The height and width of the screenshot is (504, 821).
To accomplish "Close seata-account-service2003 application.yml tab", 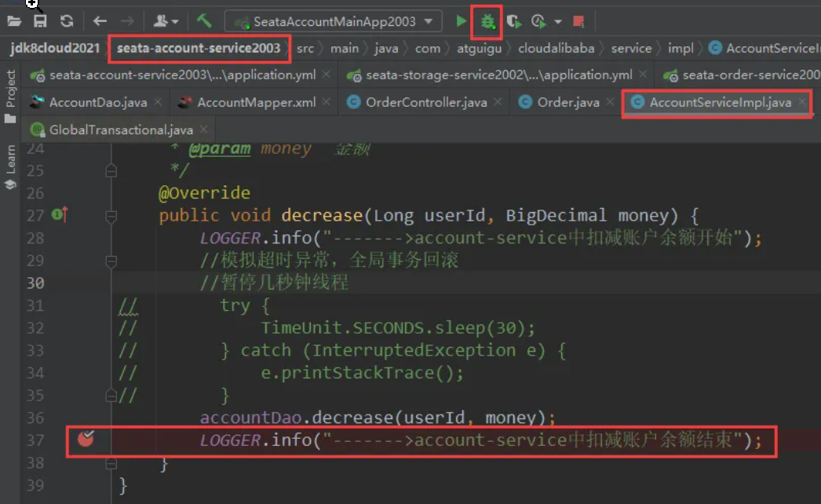I will coord(327,75).
